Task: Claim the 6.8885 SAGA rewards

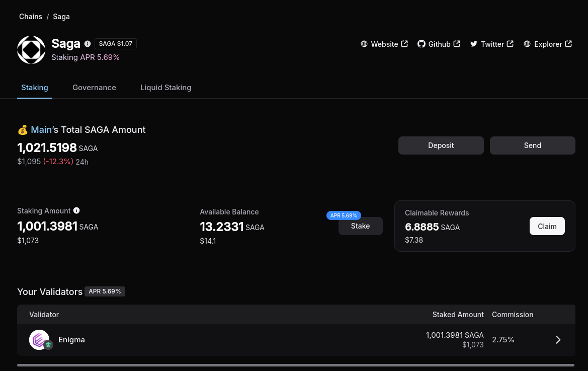Action: 547,226
